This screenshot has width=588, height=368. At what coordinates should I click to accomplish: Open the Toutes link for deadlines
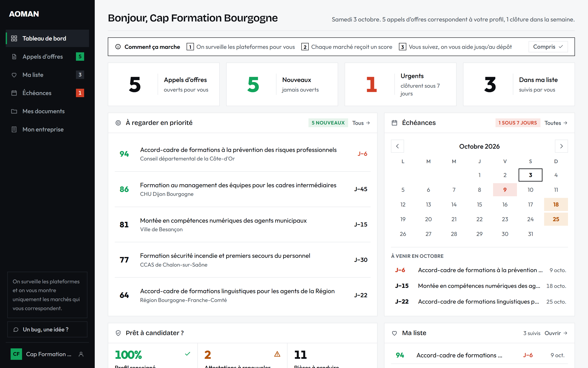coord(556,123)
